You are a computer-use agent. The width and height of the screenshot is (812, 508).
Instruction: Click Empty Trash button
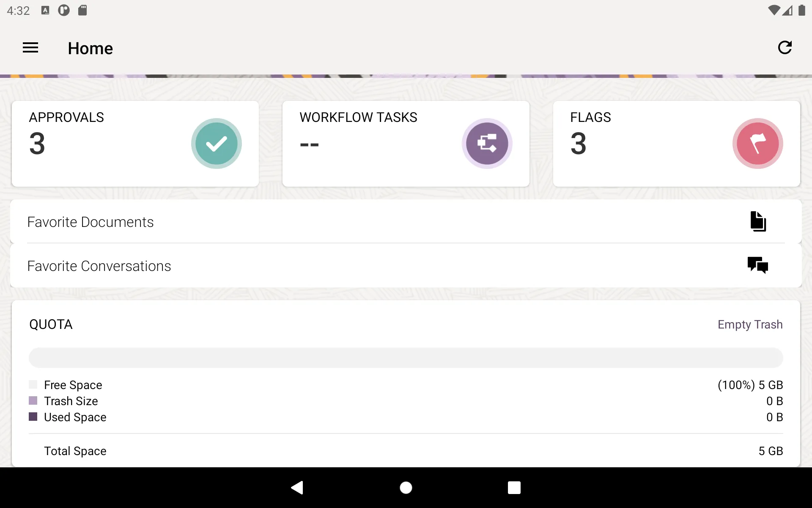pos(750,324)
